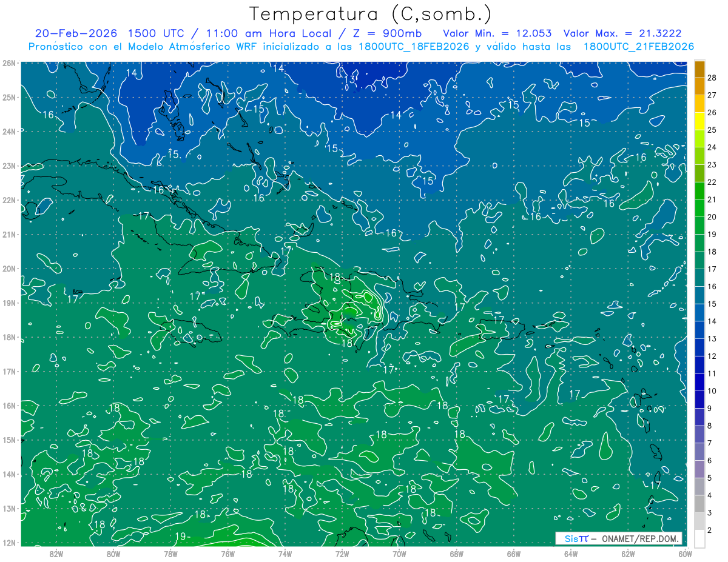Click the longitude axis label '70W'
The width and height of the screenshot is (728, 562).
click(399, 553)
